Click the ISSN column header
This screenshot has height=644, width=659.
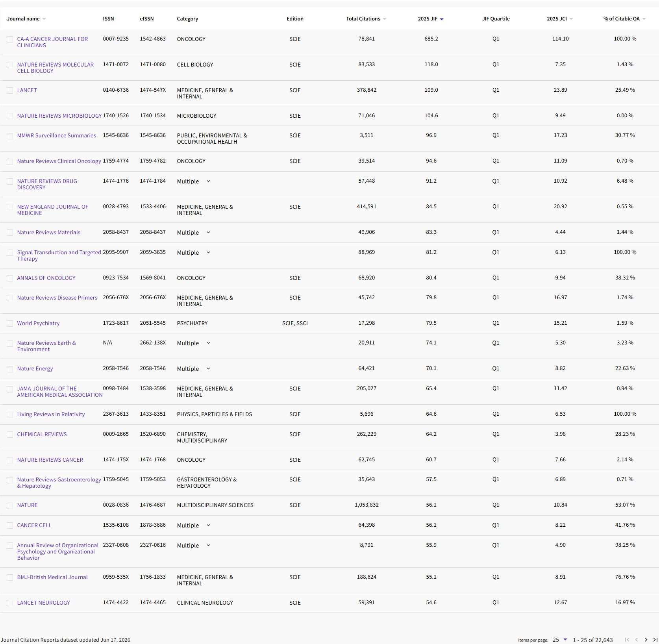108,19
